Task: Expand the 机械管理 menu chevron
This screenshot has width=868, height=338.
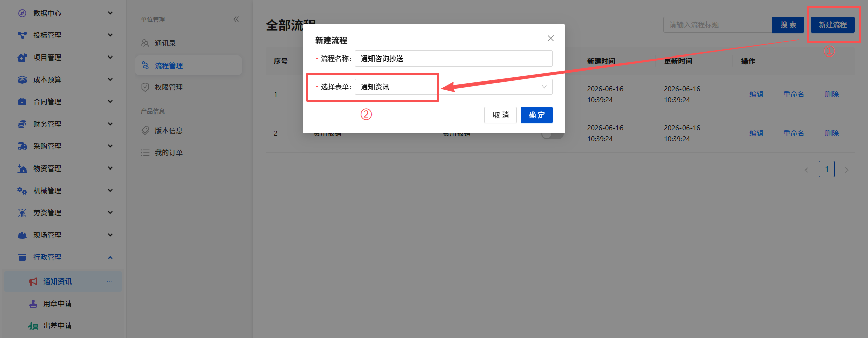Action: point(110,191)
